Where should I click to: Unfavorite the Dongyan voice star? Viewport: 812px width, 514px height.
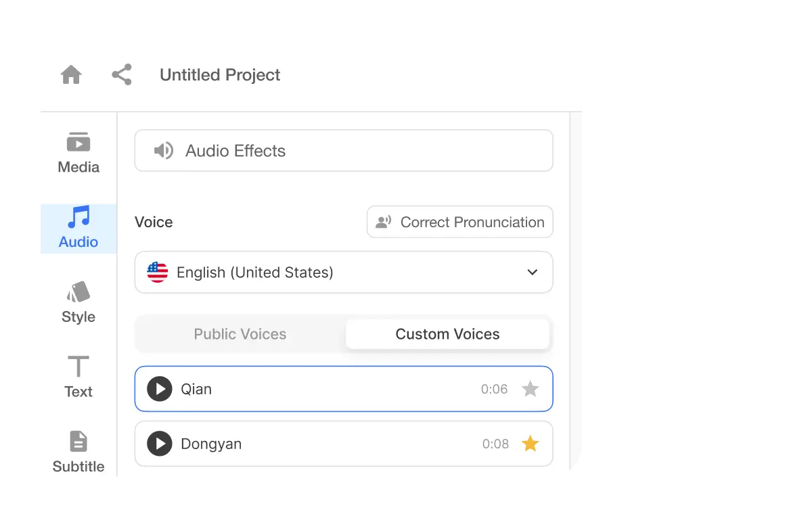[531, 443]
